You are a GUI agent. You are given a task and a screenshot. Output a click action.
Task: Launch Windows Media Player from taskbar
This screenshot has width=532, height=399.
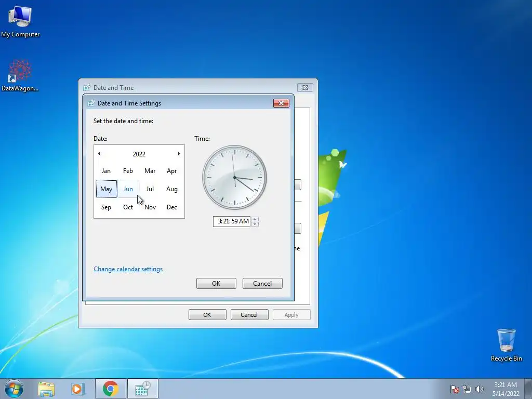pos(77,389)
